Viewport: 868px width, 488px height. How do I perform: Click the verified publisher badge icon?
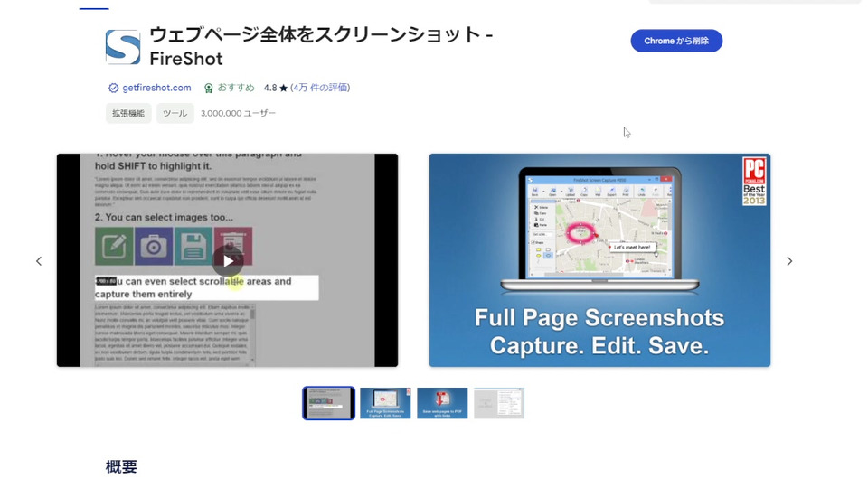tap(114, 88)
